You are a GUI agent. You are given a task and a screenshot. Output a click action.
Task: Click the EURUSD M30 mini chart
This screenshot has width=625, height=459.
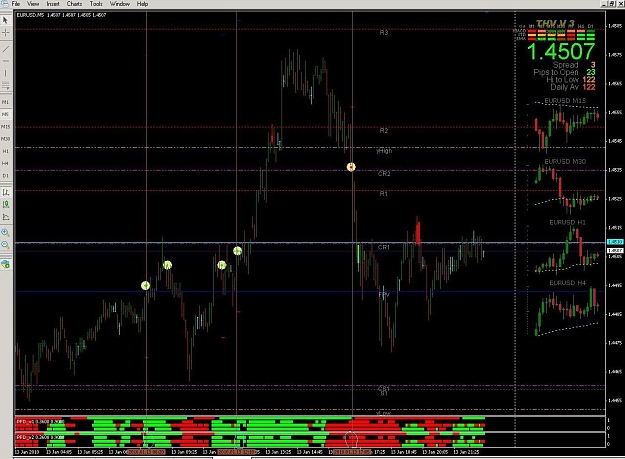click(565, 186)
